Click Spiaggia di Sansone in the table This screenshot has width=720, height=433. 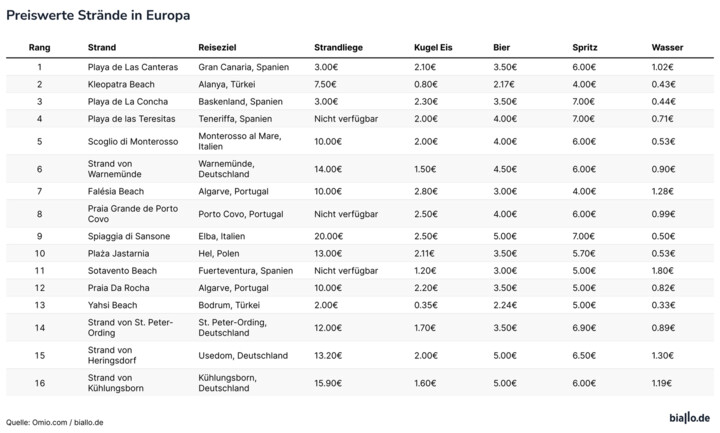point(129,236)
